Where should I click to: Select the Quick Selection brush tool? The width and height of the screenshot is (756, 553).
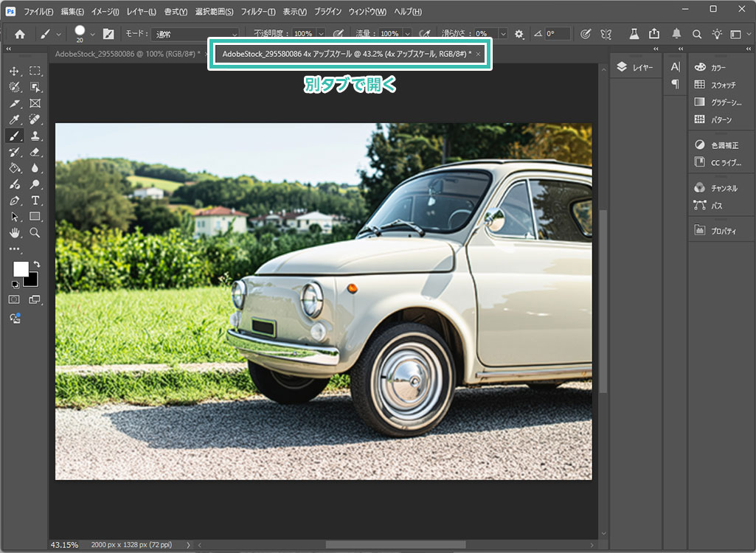click(x=14, y=87)
